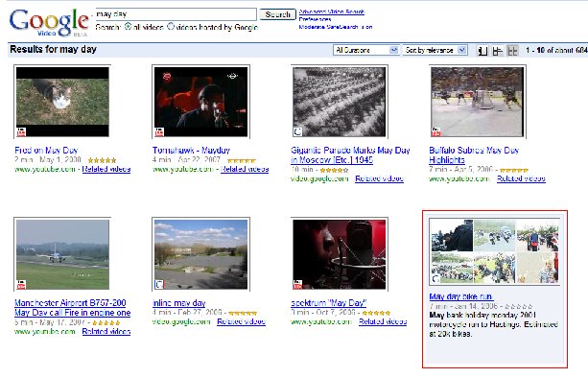
Task: Click YouTube badge on Tomahawk Mayday thumbnail
Action: pos(159,131)
